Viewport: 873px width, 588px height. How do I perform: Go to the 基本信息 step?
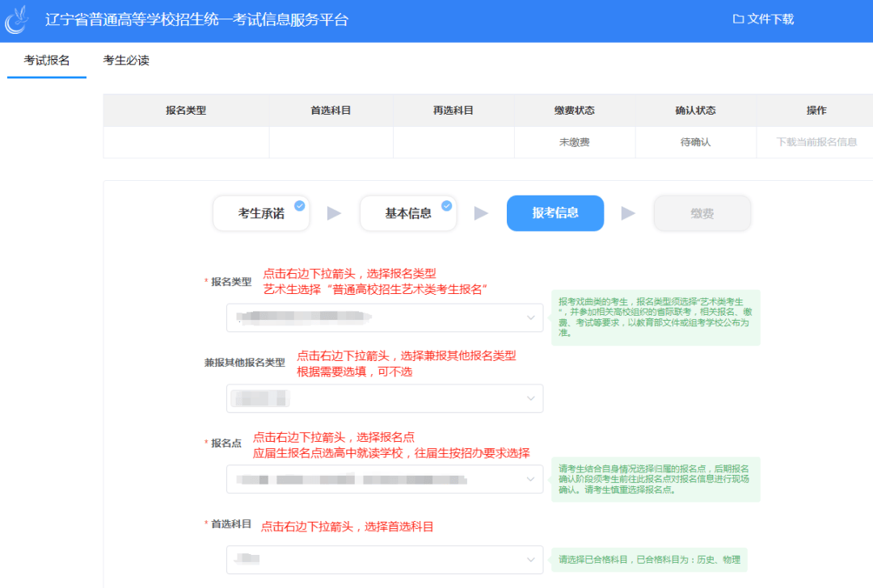pyautogui.click(x=407, y=214)
